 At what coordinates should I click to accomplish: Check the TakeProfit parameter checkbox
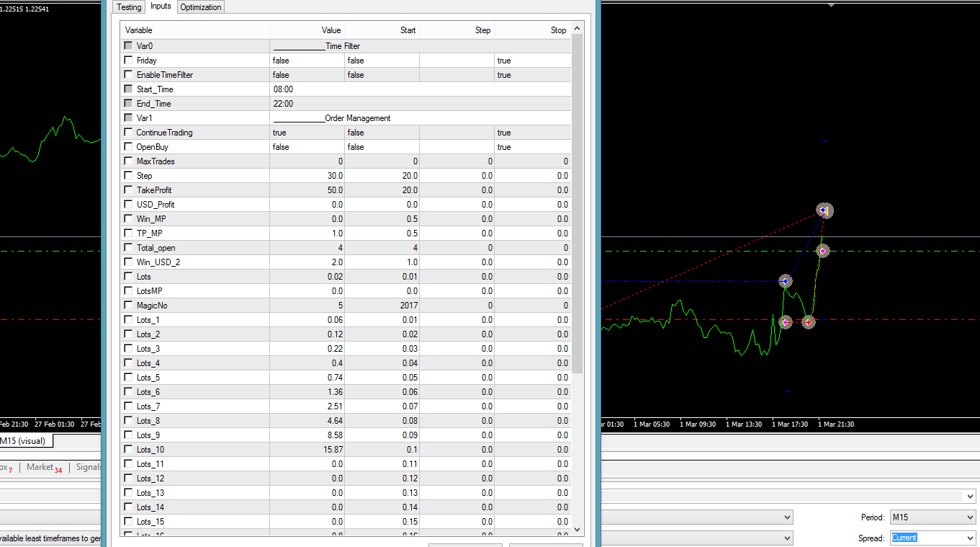[128, 190]
